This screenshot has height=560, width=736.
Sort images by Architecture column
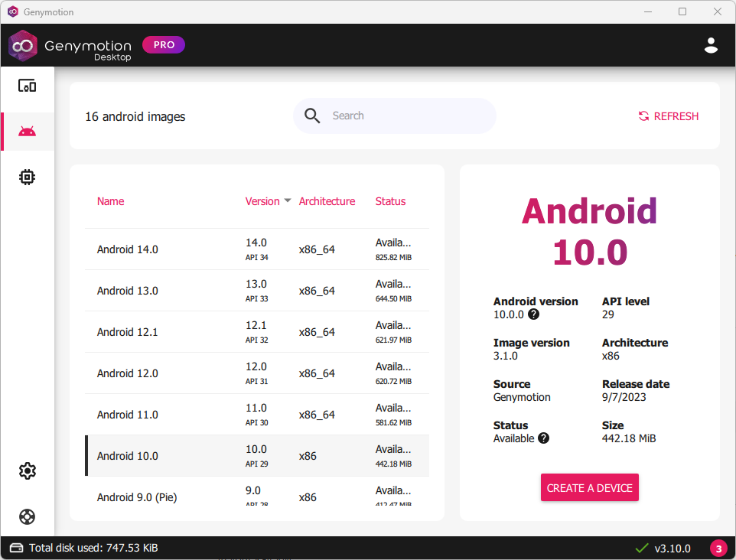[x=327, y=201]
